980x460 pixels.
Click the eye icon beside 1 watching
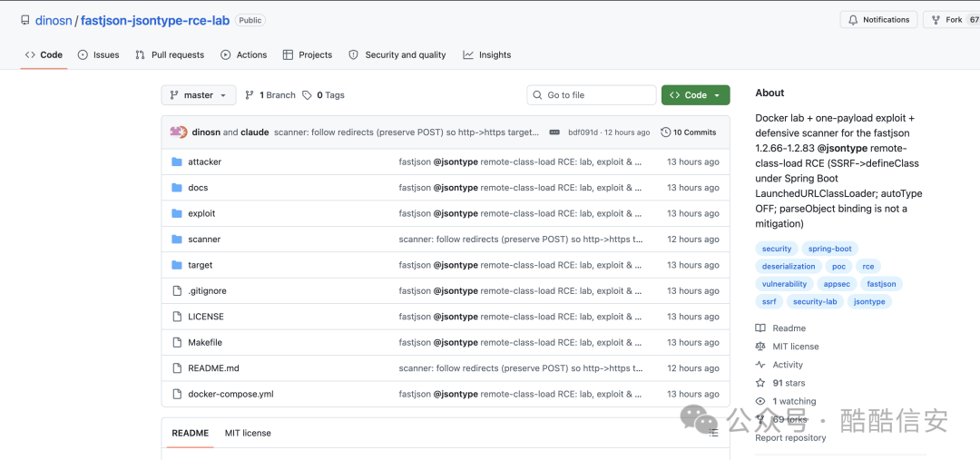click(x=760, y=401)
